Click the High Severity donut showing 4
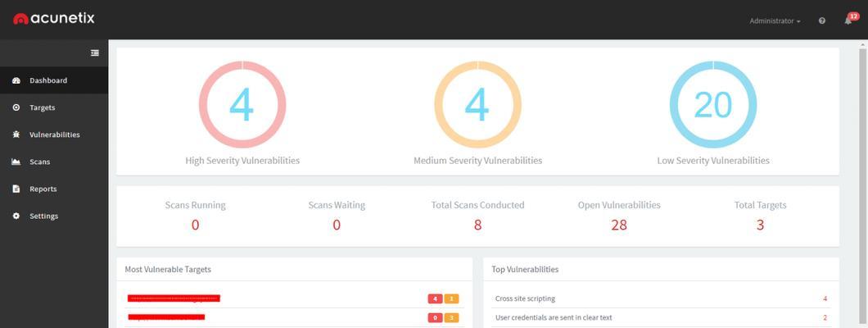This screenshot has height=328, width=868. (242, 105)
